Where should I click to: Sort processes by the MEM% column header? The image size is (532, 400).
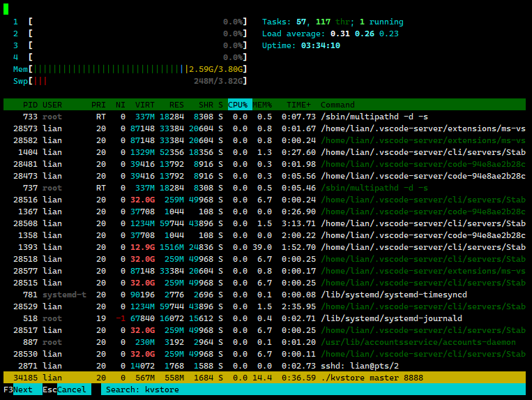[x=263, y=105]
